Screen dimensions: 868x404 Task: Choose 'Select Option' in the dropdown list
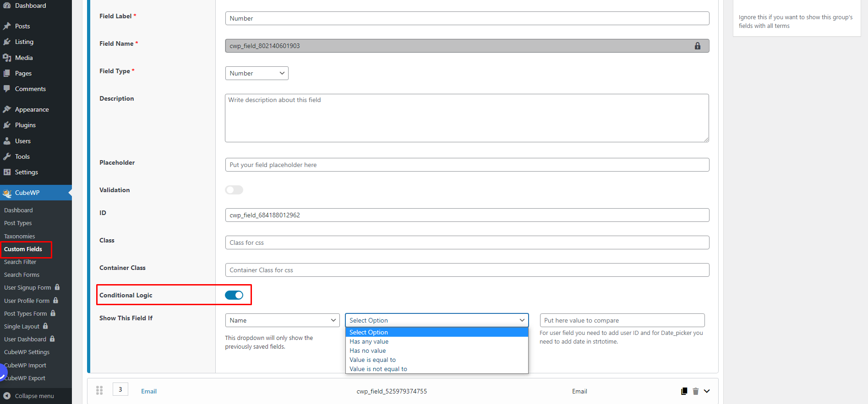pyautogui.click(x=437, y=332)
